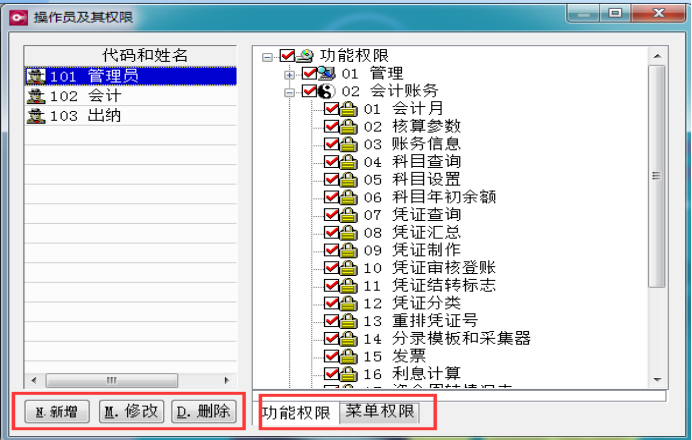Click the lock icon beside 科目查询

(349, 162)
